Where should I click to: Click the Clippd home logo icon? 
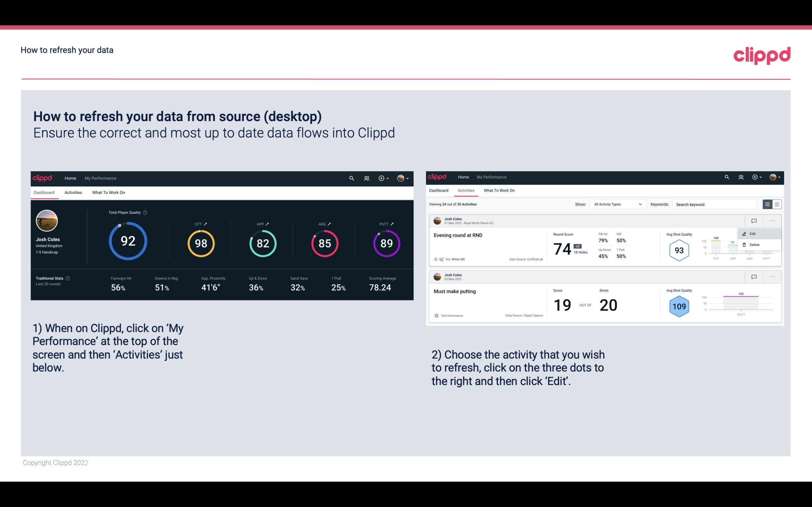pyautogui.click(x=43, y=177)
